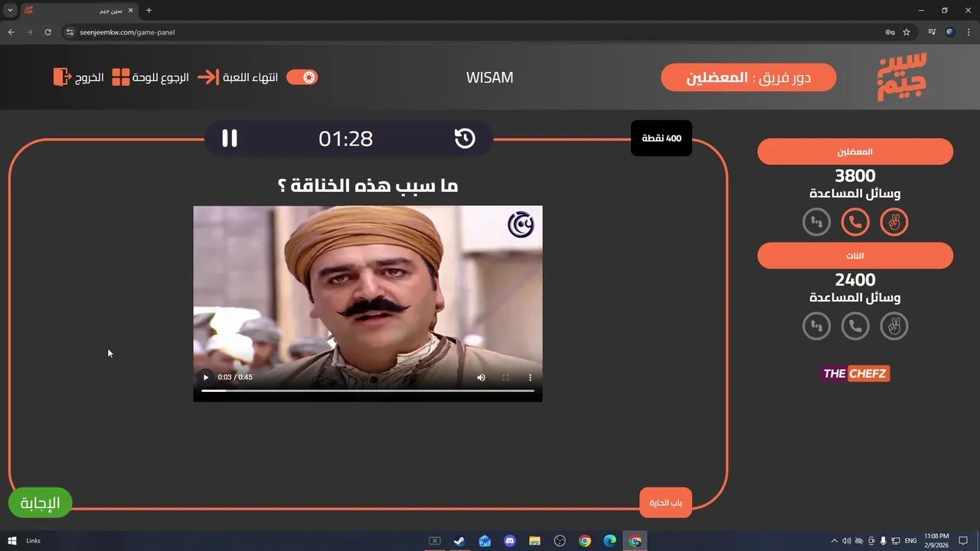The height and width of the screenshot is (551, 980).
Task: Open OBS Studio from the taskbar
Action: pyautogui.click(x=560, y=541)
